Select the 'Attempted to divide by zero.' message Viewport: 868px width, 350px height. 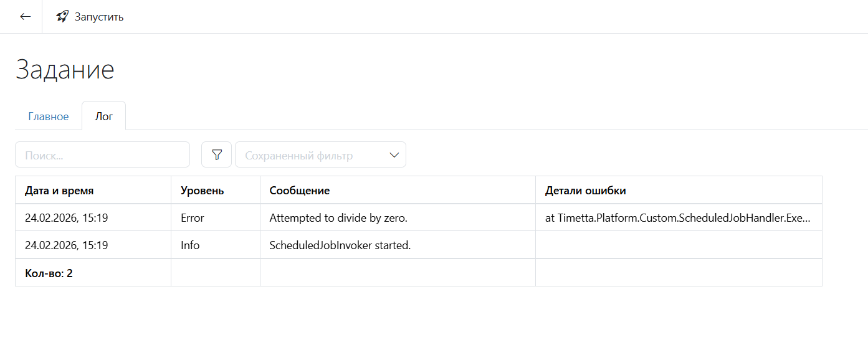coord(338,218)
